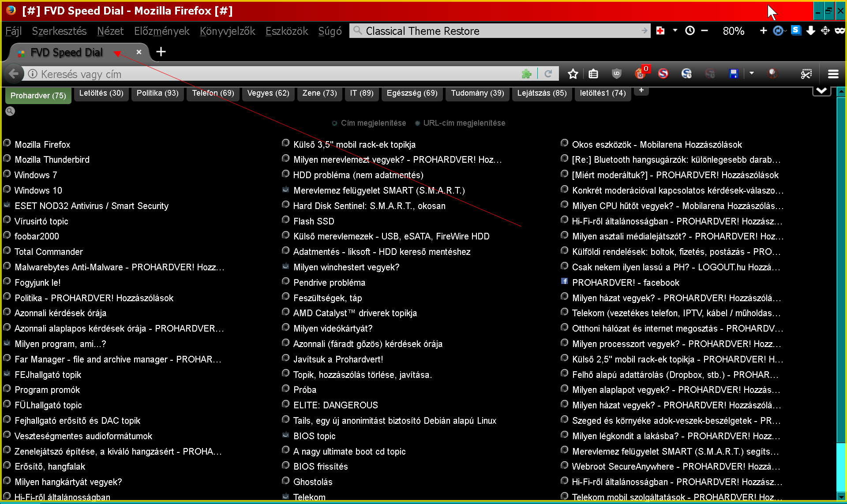Open the Fájl menu
The image size is (847, 504).
pos(14,31)
